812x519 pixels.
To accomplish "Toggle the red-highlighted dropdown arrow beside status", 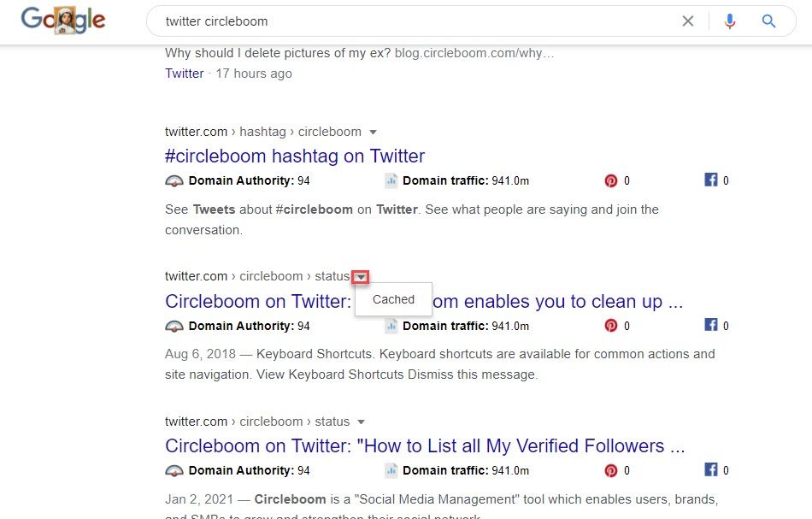I will [x=362, y=277].
